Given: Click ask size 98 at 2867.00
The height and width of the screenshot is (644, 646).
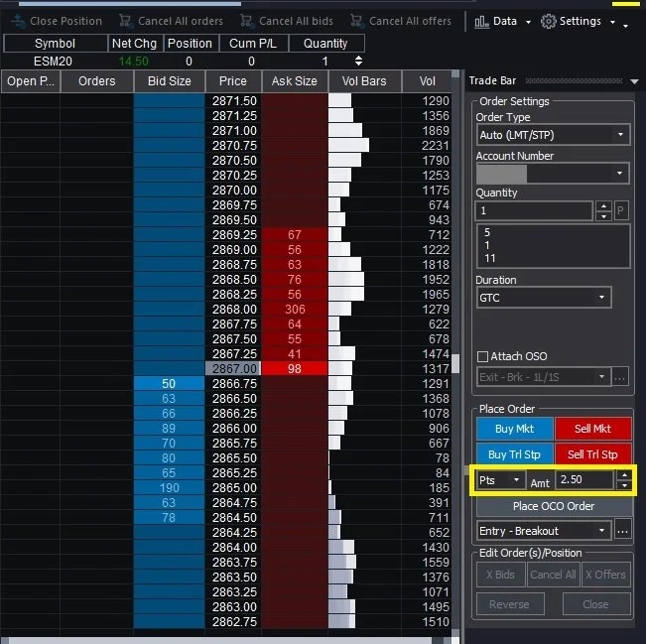Looking at the screenshot, I should coord(295,369).
